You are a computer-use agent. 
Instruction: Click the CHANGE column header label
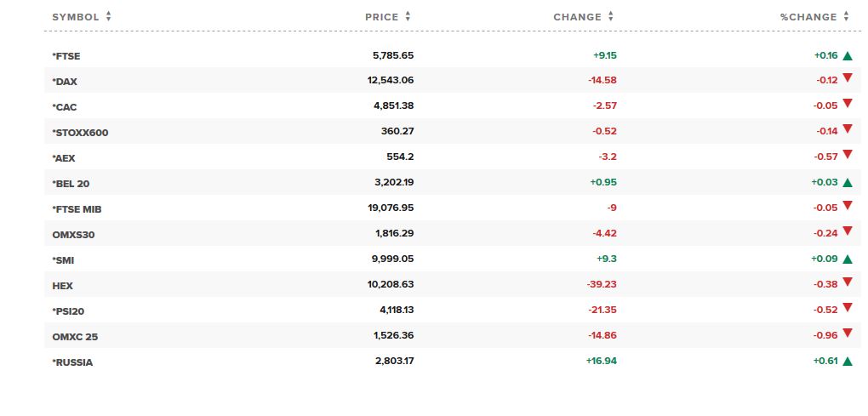coord(577,17)
